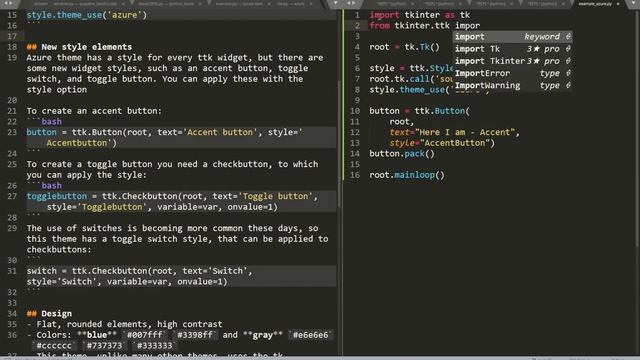Choose the 'import Tk' completion suggestion
Image resolution: width=640 pixels, height=360 pixels.
512,49
